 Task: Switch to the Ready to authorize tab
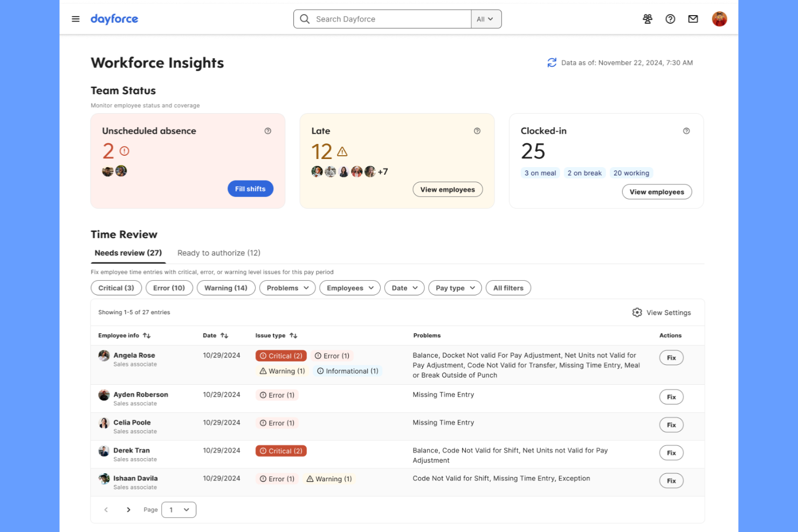pos(218,253)
